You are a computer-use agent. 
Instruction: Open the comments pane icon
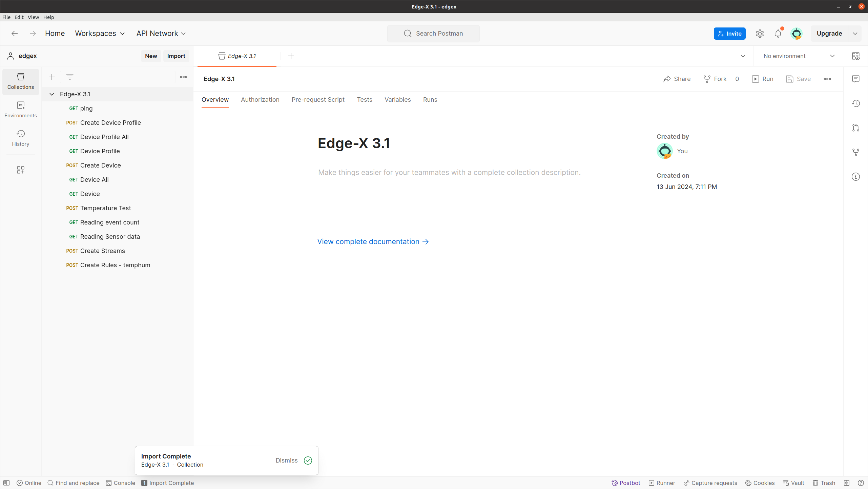(856, 79)
